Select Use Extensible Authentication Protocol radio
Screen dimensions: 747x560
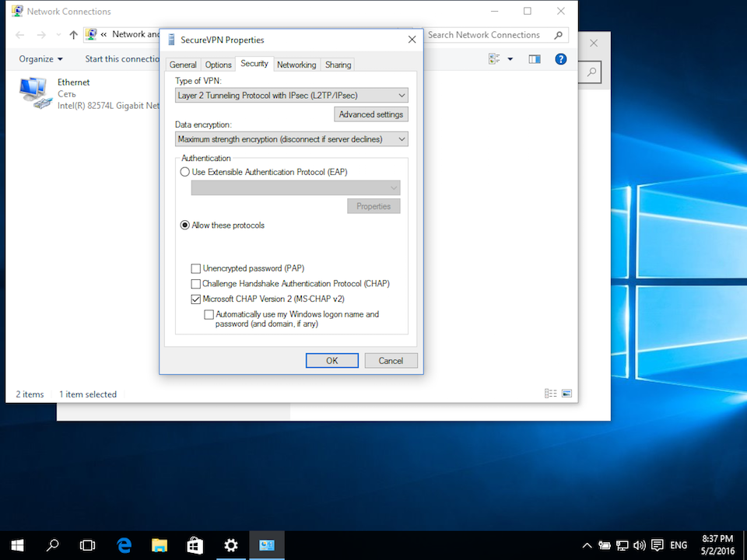pos(185,172)
